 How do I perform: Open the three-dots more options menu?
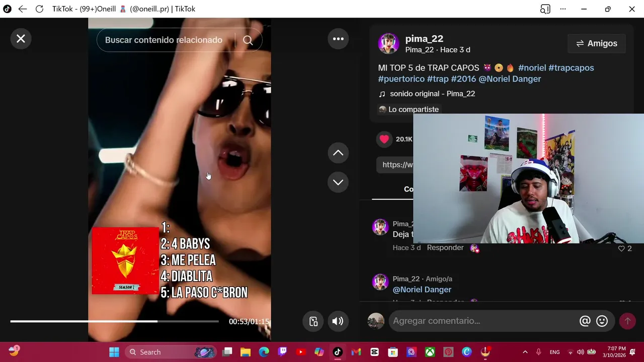tap(338, 39)
